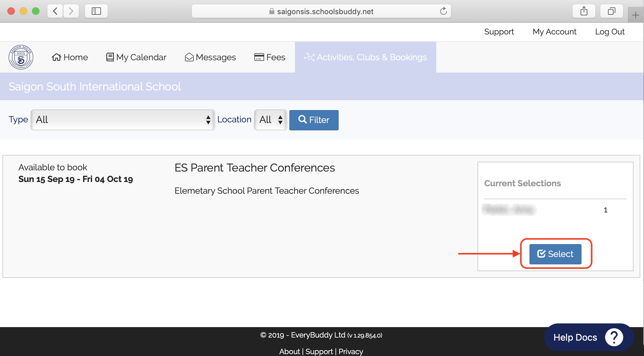The width and height of the screenshot is (644, 356).
Task: Toggle the Safari sidebar icon
Action: coord(96,11)
